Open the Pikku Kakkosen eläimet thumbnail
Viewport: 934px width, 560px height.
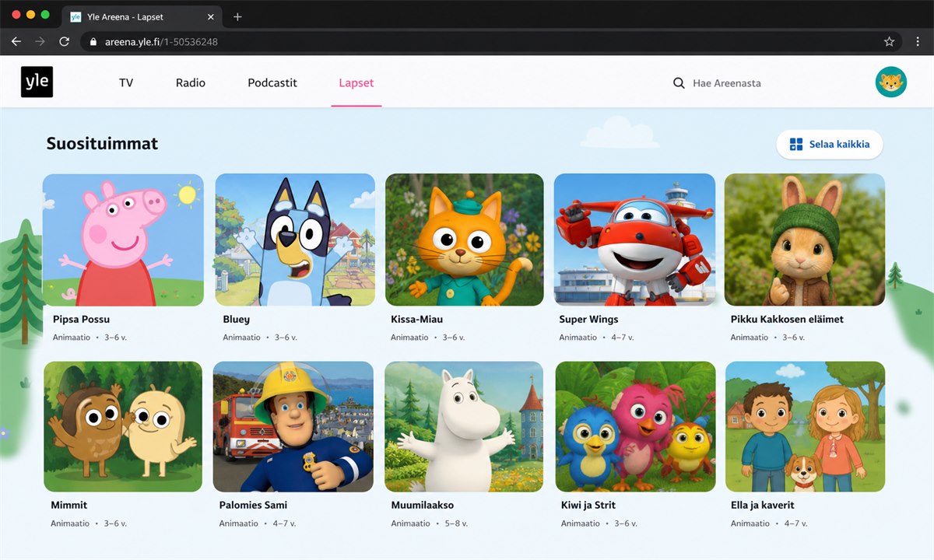pos(805,240)
